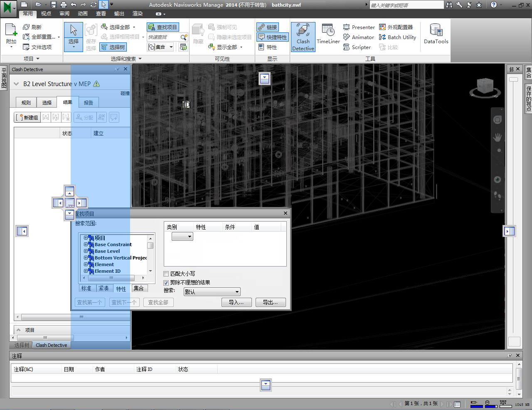This screenshot has width=532, height=410.
Task: Click the add comment icon in Clash Detective
Action: tap(114, 117)
